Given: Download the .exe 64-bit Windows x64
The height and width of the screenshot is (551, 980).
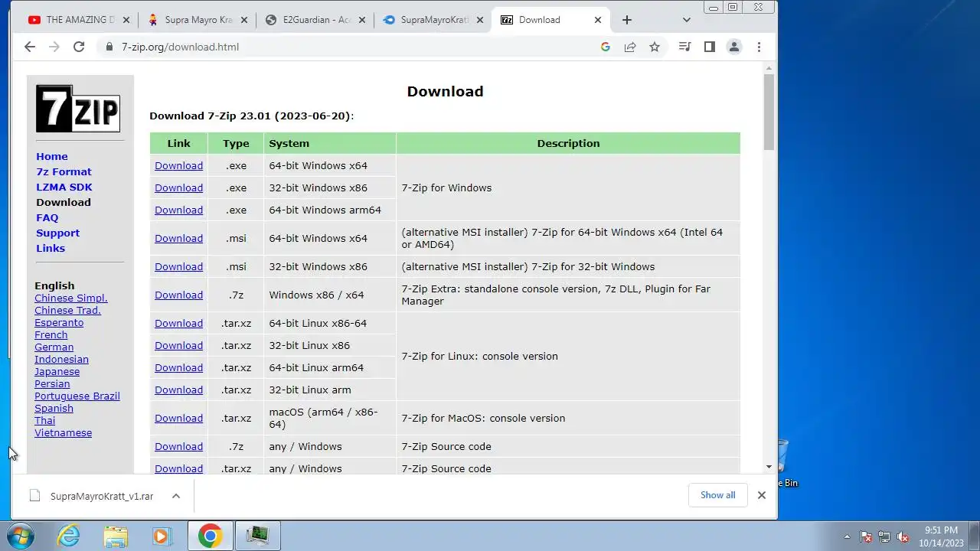Looking at the screenshot, I should coord(178,165).
